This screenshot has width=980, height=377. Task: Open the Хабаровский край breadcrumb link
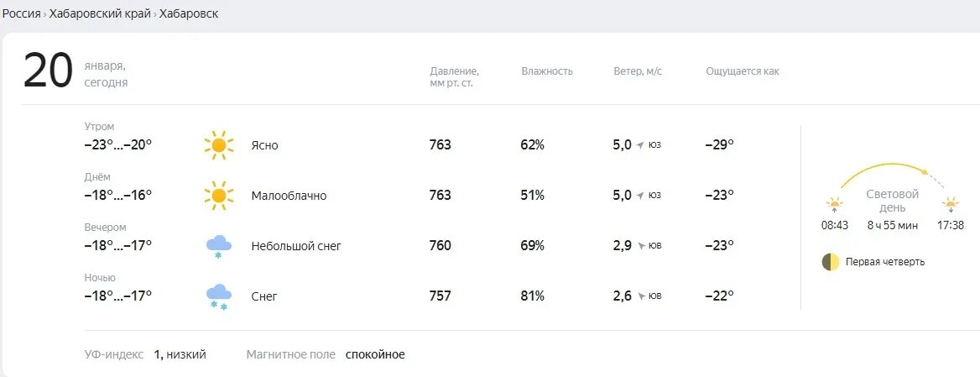point(100,13)
